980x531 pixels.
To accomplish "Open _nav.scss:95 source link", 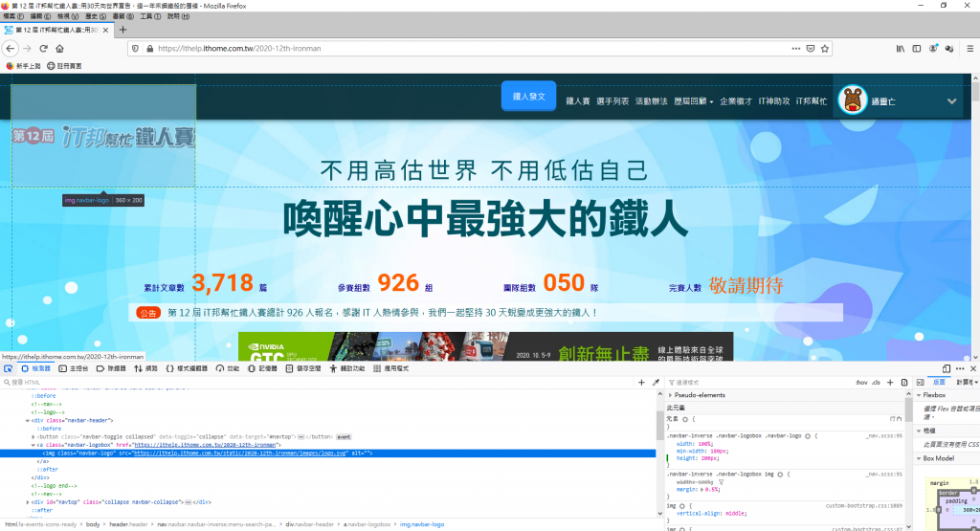I will (x=883, y=435).
